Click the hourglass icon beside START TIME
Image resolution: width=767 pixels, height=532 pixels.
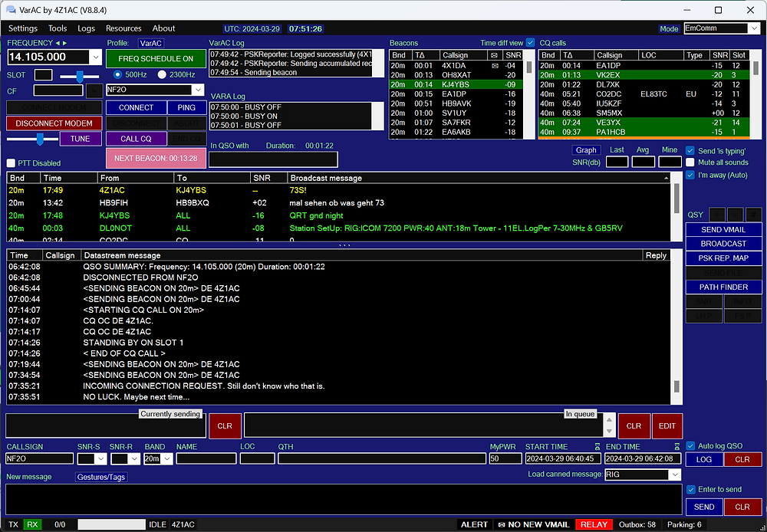pos(597,446)
